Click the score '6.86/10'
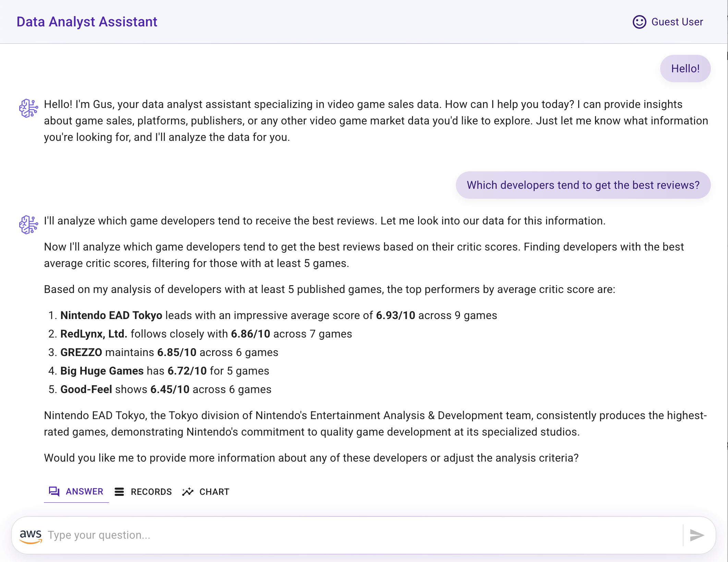The image size is (728, 562). pyautogui.click(x=251, y=334)
